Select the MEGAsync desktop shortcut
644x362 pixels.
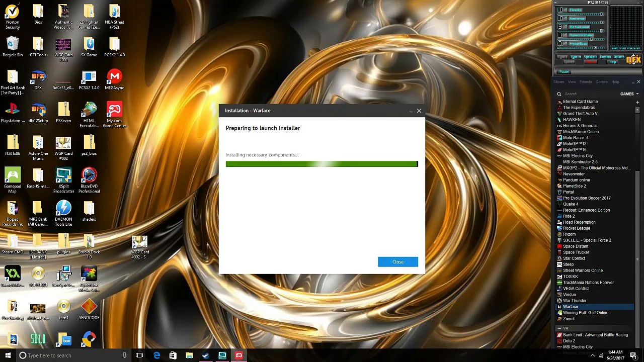tap(115, 80)
